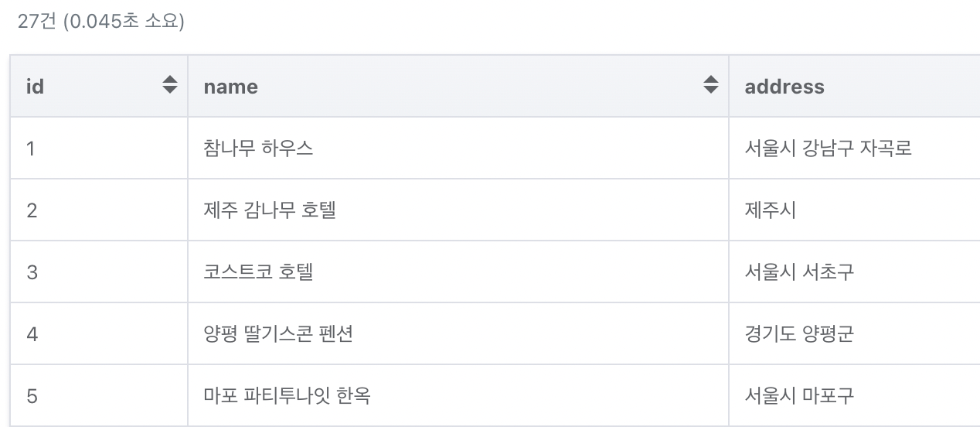Select the cell with id 2

[99, 210]
